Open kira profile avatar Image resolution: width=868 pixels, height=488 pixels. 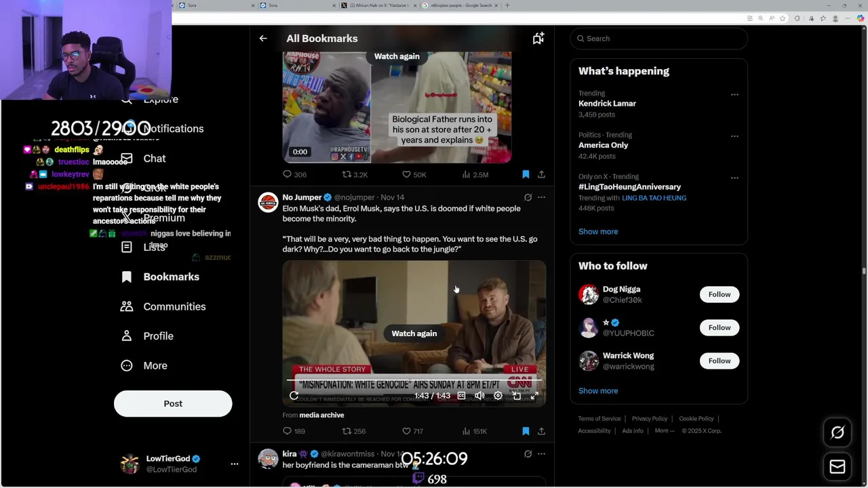point(268,459)
